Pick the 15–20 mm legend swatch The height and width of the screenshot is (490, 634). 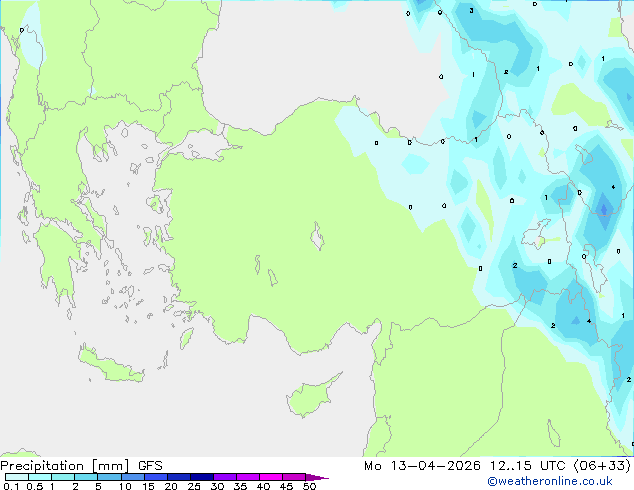pyautogui.click(x=155, y=477)
